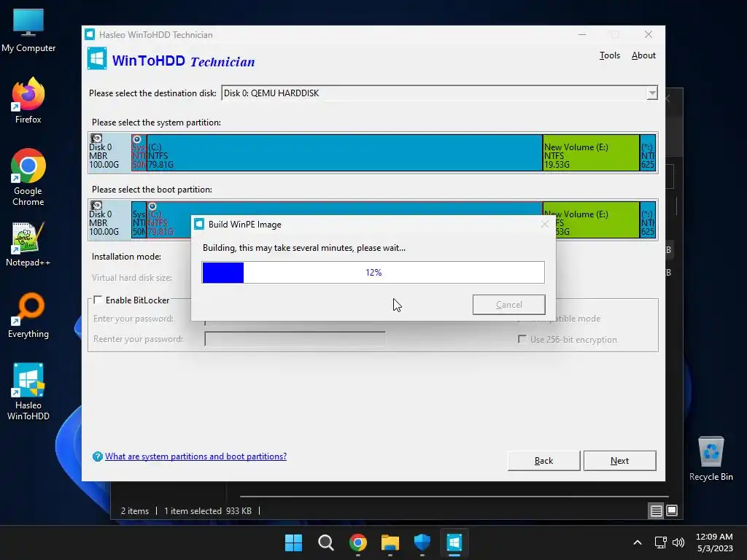
Task: Open the About menu
Action: pyautogui.click(x=643, y=55)
